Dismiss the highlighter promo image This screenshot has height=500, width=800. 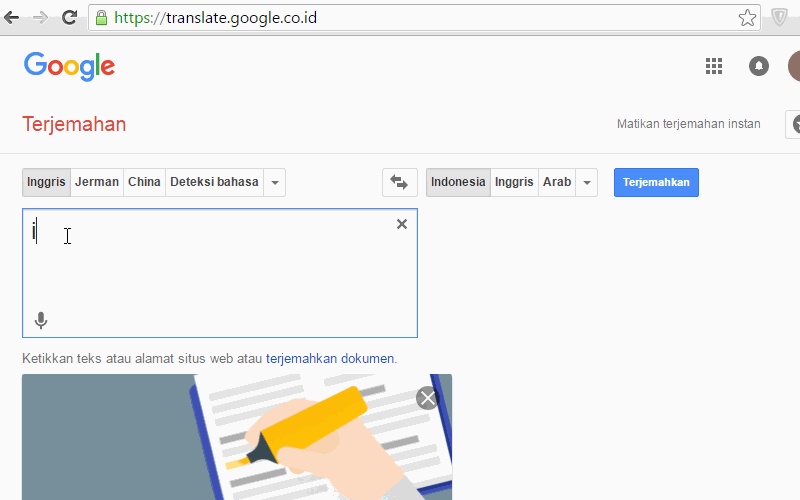[428, 398]
